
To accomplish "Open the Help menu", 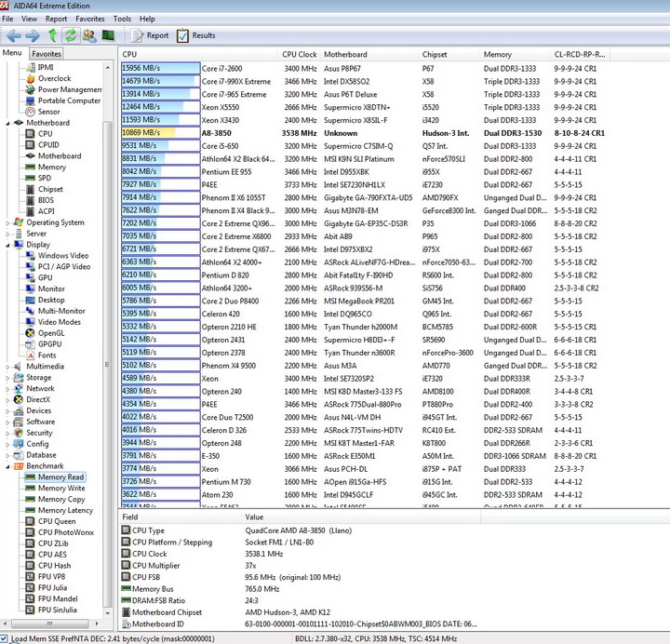I will coord(147,19).
